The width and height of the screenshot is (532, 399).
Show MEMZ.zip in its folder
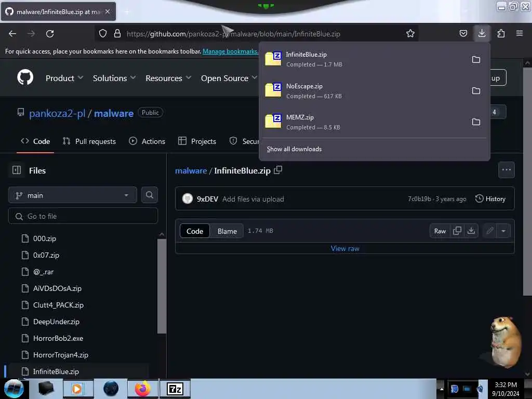click(476, 122)
